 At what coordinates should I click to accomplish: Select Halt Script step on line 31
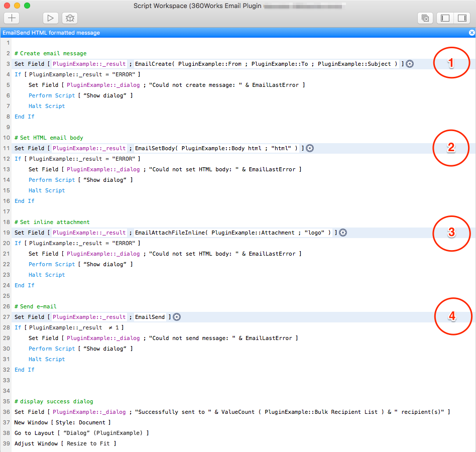(x=47, y=360)
